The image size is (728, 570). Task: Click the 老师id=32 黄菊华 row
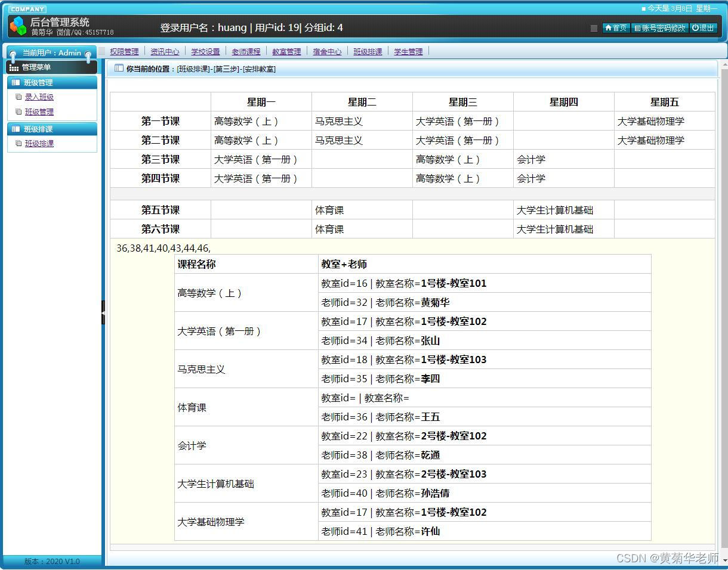pyautogui.click(x=485, y=302)
